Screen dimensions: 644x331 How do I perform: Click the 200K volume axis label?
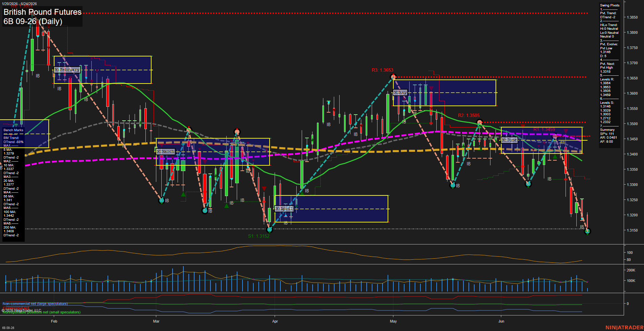pos(631,270)
